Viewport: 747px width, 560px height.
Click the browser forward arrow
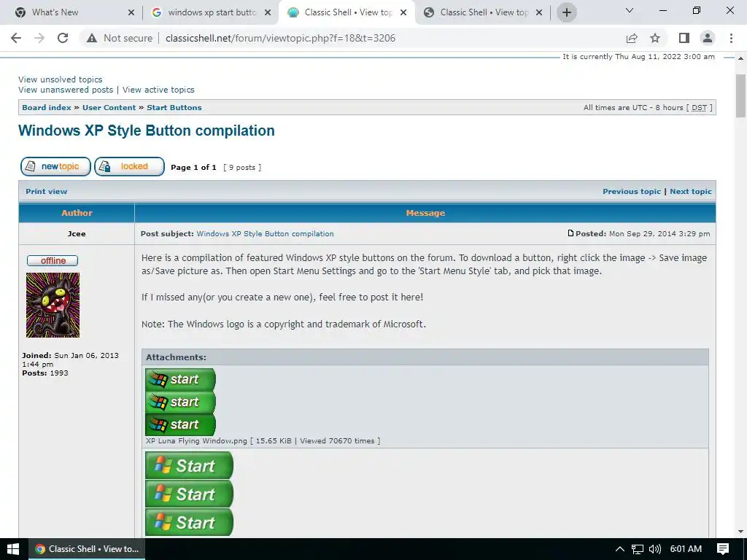tap(39, 38)
